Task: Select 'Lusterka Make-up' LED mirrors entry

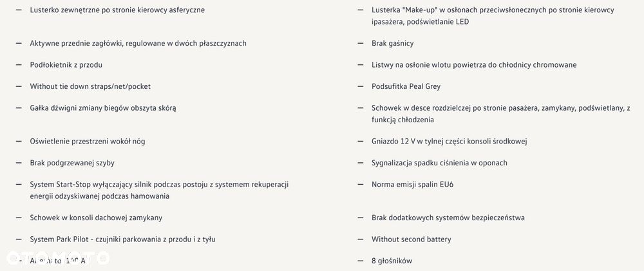Action: tap(493, 15)
